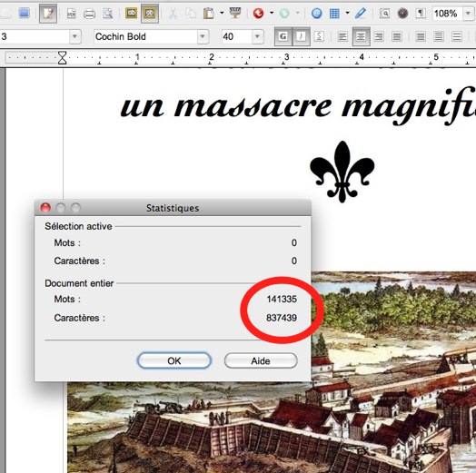Set line spacing to 1.5 lines

(x=439, y=36)
